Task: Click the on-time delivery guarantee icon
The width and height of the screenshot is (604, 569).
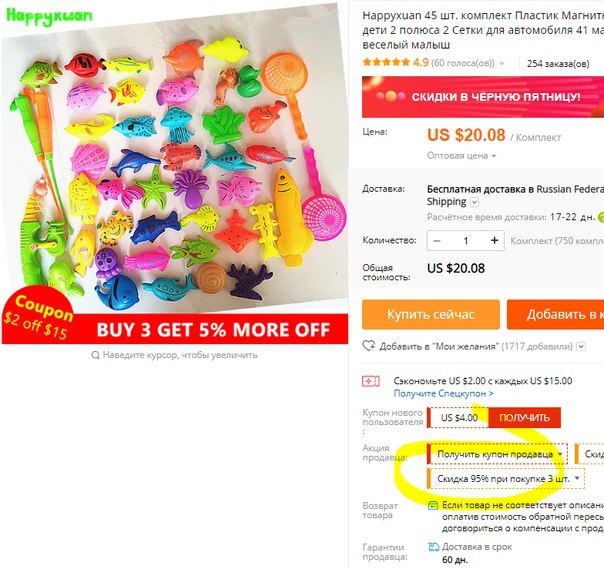Action: click(x=434, y=547)
